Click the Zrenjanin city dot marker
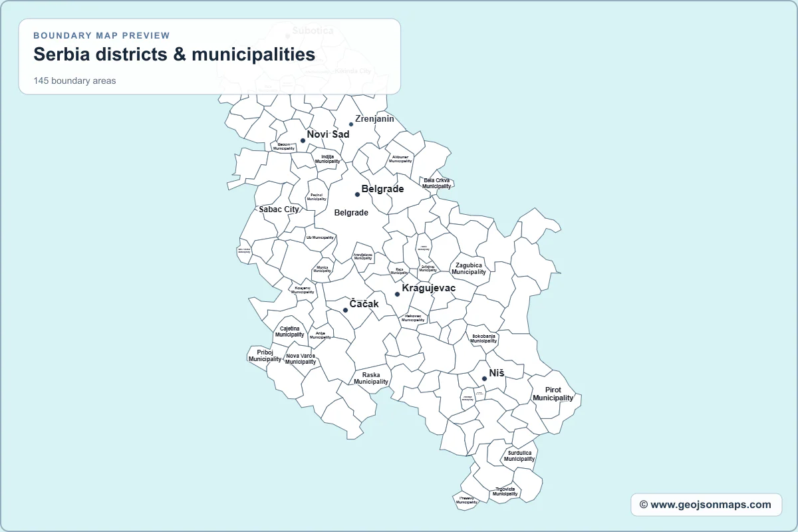The image size is (798, 532). click(x=351, y=124)
